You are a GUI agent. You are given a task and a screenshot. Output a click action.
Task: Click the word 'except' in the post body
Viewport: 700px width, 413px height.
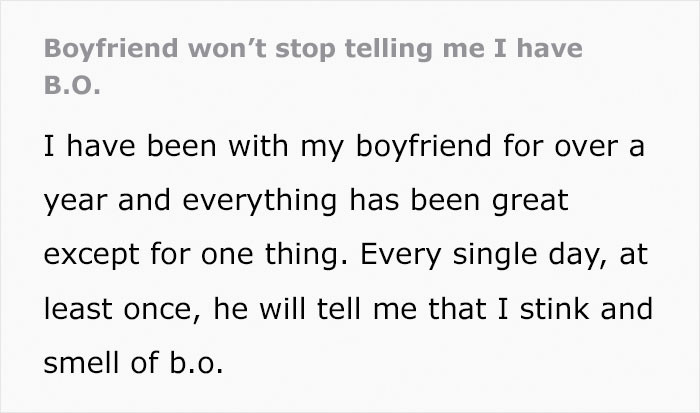91,254
